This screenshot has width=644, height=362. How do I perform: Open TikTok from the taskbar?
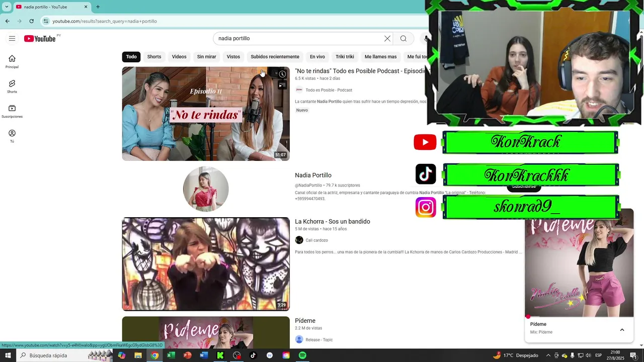point(253,355)
